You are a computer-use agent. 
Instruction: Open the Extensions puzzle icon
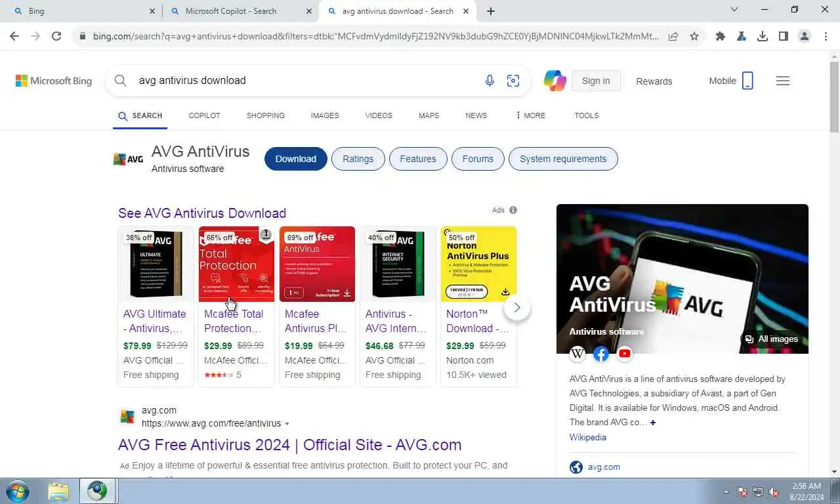pos(721,37)
